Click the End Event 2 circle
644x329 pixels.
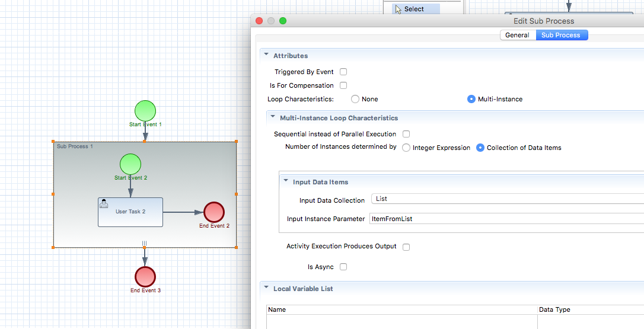(214, 212)
